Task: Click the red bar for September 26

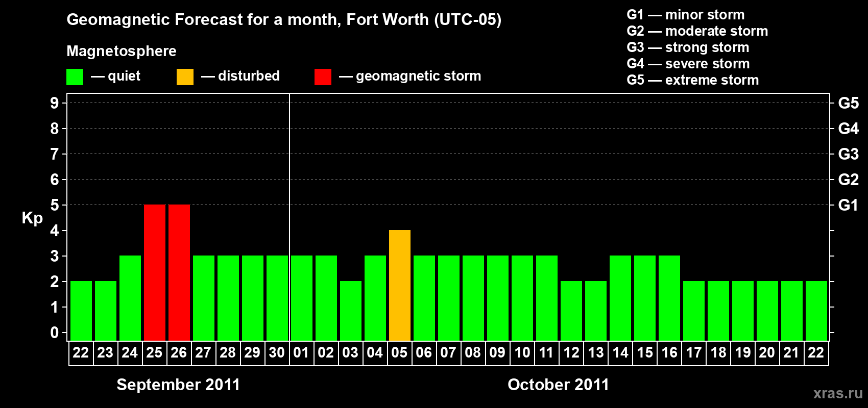Action: pyautogui.click(x=179, y=272)
